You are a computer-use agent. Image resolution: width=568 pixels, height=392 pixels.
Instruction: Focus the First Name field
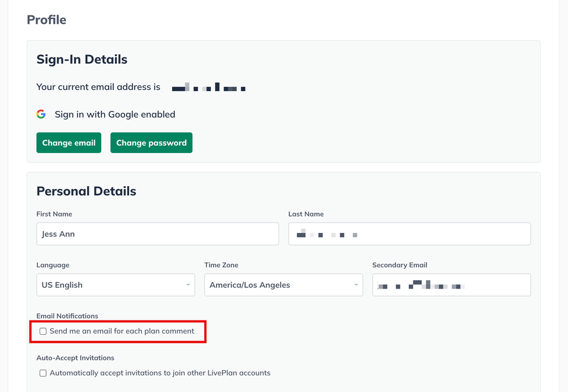click(157, 234)
